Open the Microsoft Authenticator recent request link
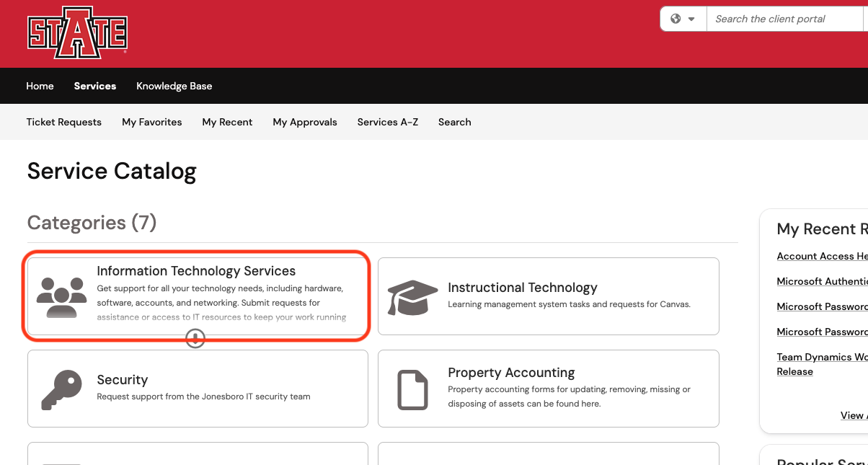This screenshot has height=465, width=868. click(822, 281)
